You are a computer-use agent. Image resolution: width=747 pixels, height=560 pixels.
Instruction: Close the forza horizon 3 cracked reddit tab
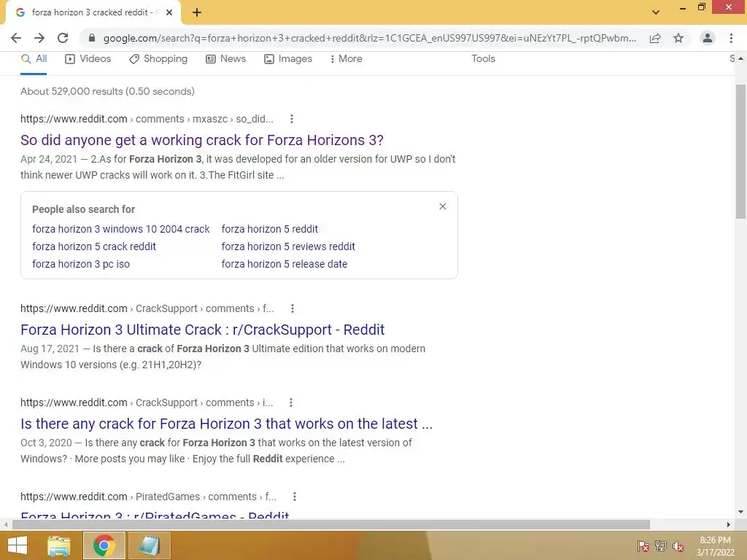(169, 12)
